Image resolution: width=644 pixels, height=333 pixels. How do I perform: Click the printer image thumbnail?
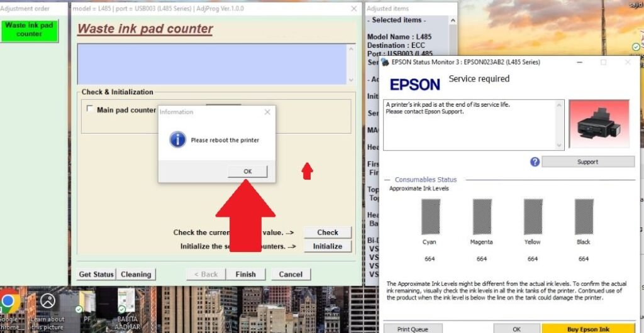pos(599,124)
